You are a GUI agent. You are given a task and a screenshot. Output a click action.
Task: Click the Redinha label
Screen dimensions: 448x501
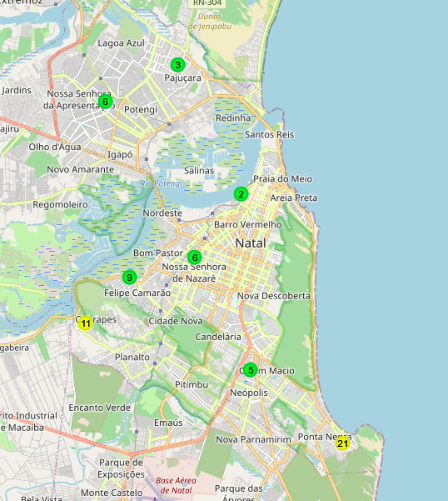[x=233, y=118]
